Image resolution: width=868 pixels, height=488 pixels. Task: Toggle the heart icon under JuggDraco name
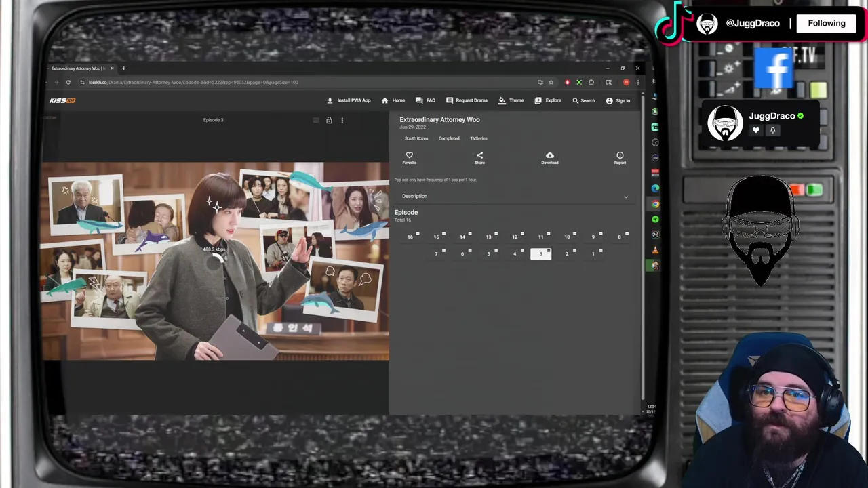(755, 130)
